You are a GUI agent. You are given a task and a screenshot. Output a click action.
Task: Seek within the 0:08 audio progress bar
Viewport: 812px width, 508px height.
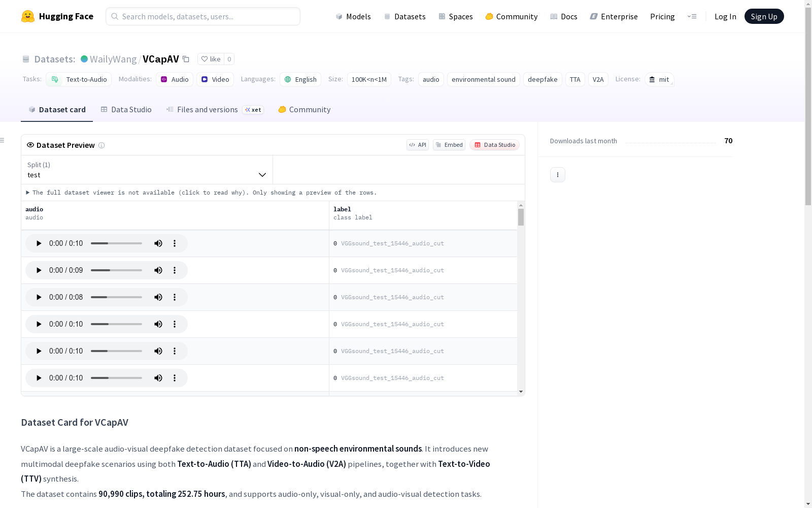click(116, 297)
